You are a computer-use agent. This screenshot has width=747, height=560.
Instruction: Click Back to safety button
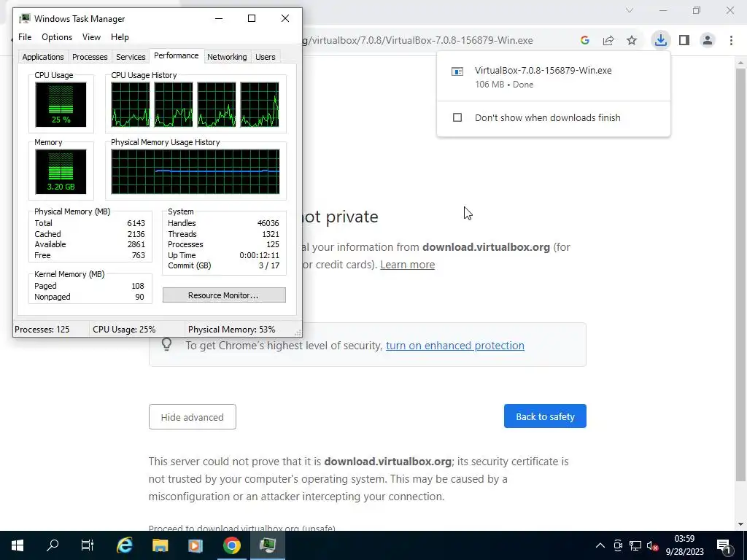point(545,416)
